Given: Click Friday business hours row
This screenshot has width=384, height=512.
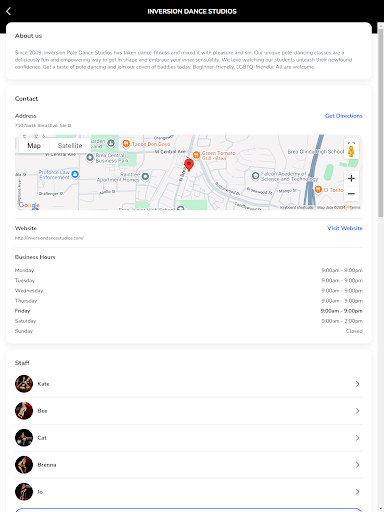Looking at the screenshot, I should 189,311.
